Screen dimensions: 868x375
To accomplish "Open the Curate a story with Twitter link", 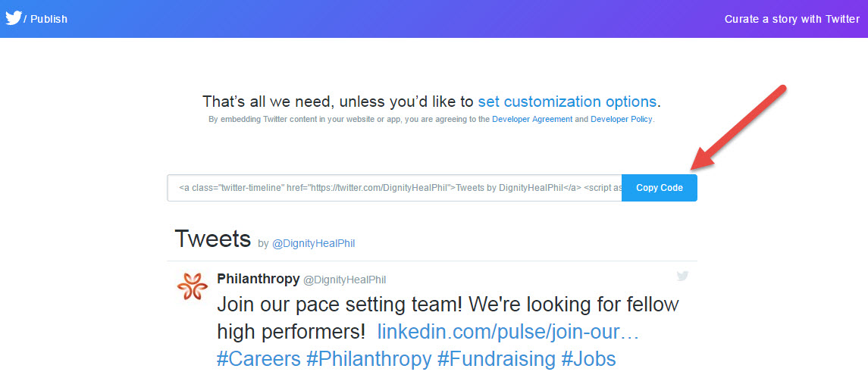I will click(791, 19).
